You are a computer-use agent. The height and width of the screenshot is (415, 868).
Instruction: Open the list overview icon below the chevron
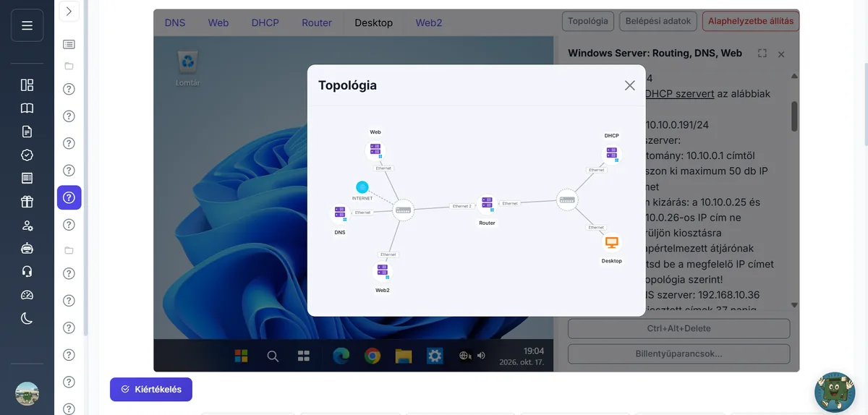(x=69, y=44)
